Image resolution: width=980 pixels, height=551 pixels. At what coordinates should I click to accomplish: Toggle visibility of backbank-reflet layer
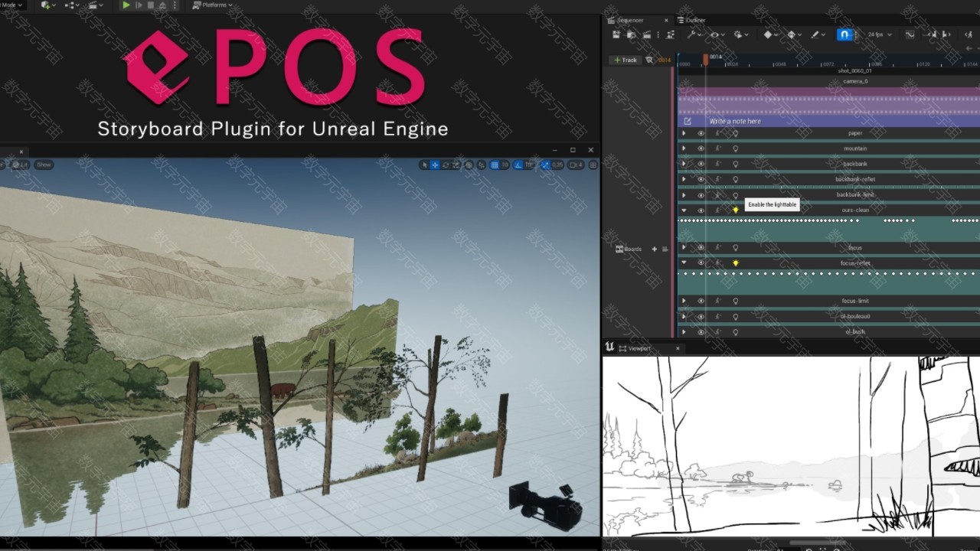(701, 179)
